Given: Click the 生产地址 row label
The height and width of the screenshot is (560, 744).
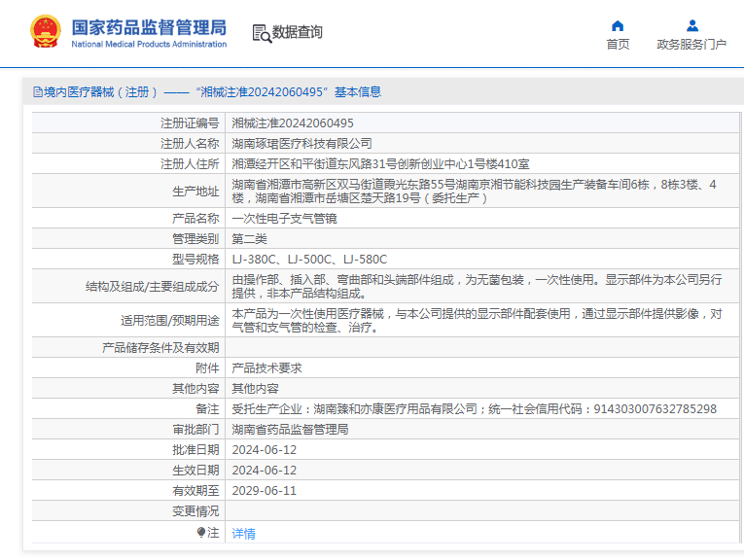Looking at the screenshot, I should tap(195, 192).
